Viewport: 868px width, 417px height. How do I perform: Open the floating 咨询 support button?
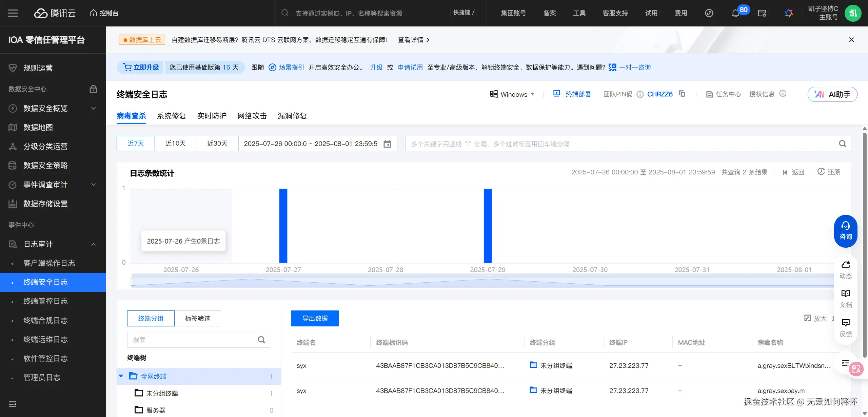pyautogui.click(x=845, y=231)
